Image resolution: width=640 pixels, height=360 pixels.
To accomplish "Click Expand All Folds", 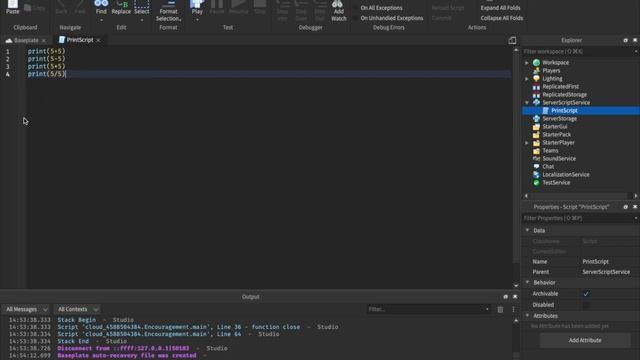I will [x=500, y=8].
